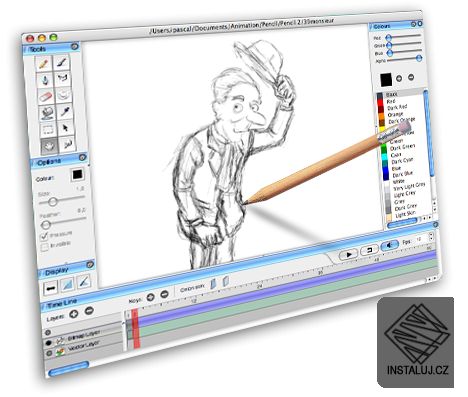Click the light blue triangle Display button
The width and height of the screenshot is (468, 397).
pos(68,285)
